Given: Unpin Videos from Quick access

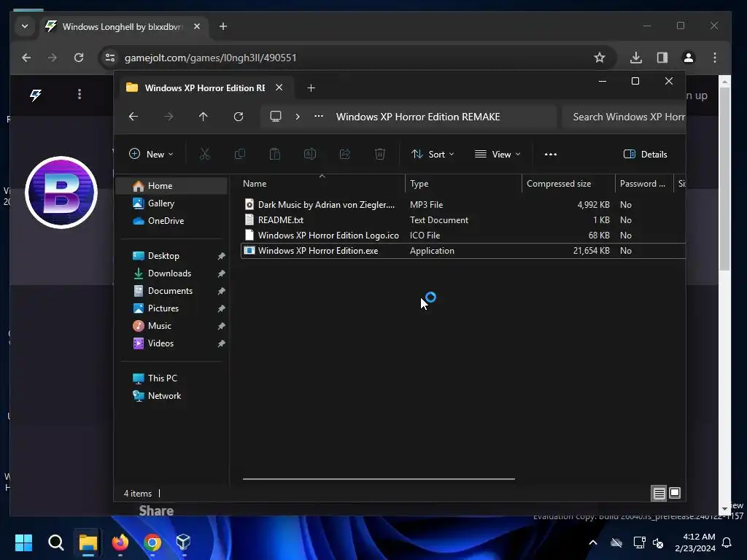Looking at the screenshot, I should pos(221,344).
